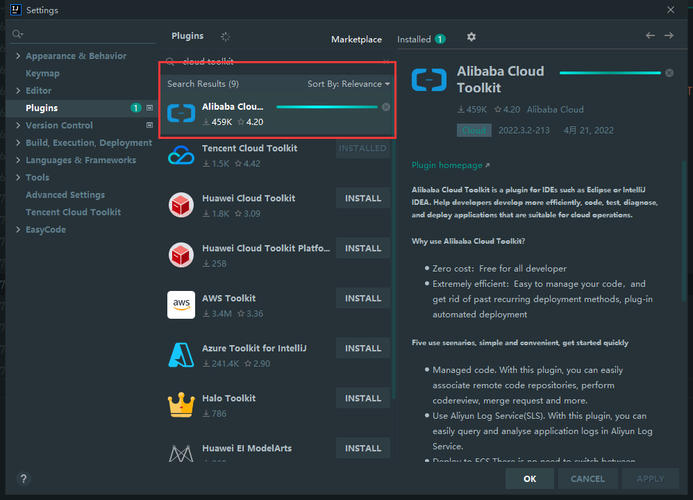
Task: Click the large Alibaba Cloud Toolkit details logo
Action: [x=429, y=80]
